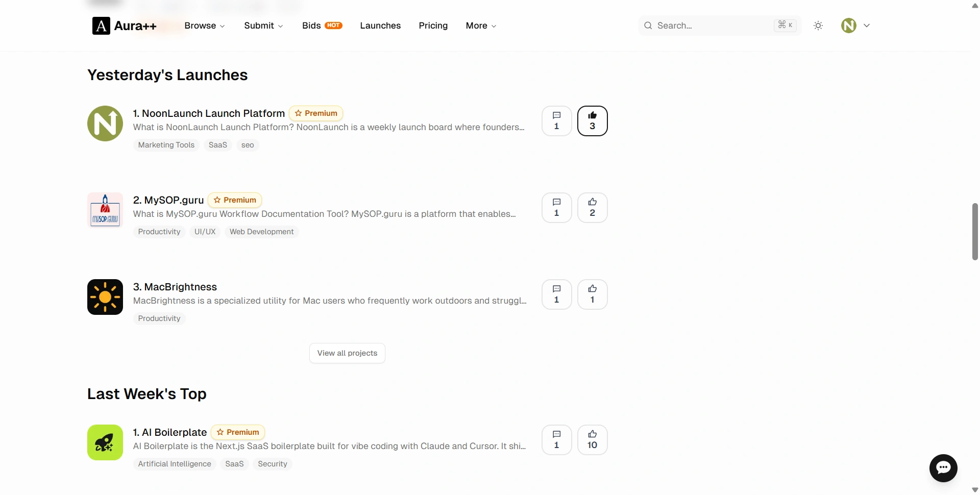Open the MySOP.guru title link
The image size is (980, 495).
pyautogui.click(x=168, y=200)
